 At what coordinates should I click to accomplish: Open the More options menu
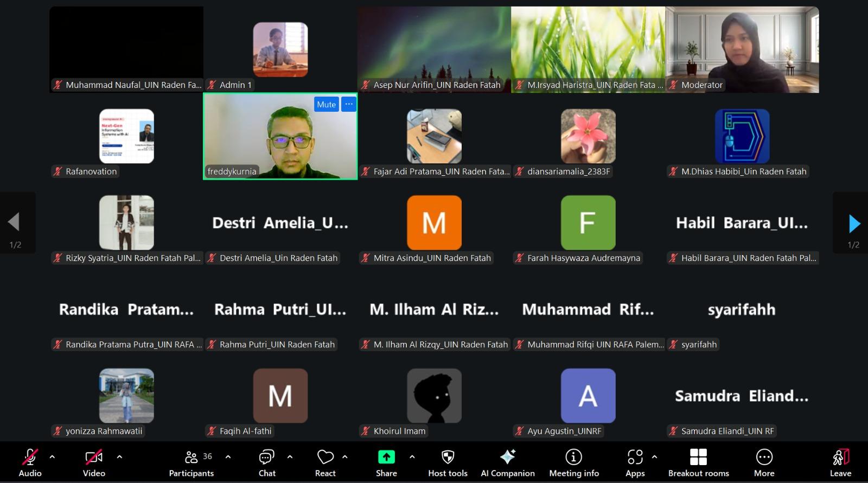click(x=764, y=462)
